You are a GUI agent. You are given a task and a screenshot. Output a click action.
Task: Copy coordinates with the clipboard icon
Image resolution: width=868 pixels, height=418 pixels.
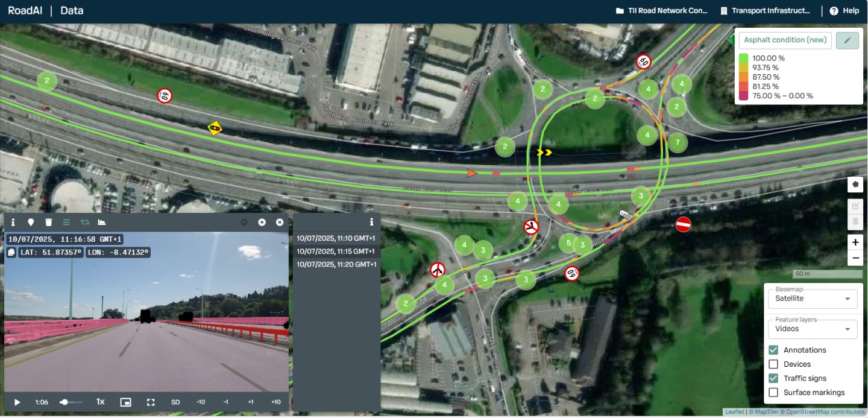click(11, 252)
